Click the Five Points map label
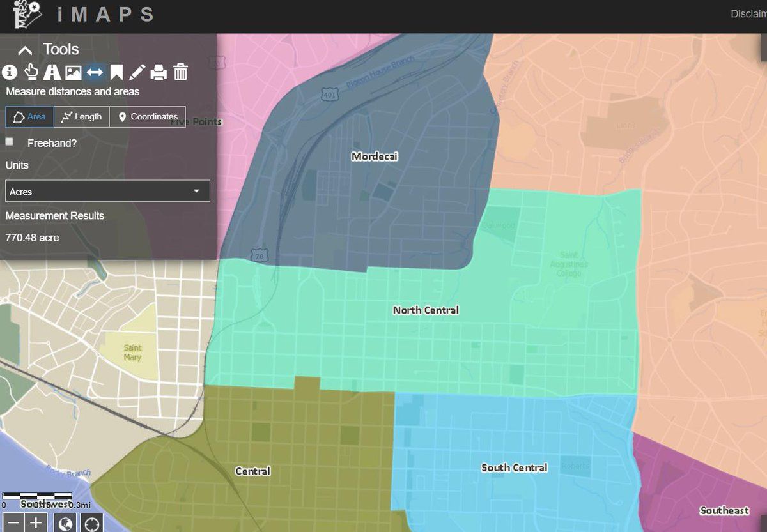Viewport: 767px width, 532px height. click(x=196, y=122)
